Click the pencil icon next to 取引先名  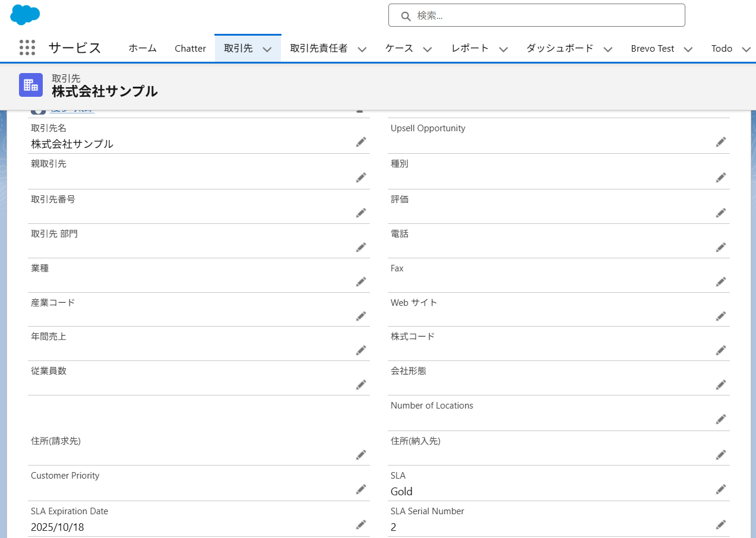pos(361,142)
